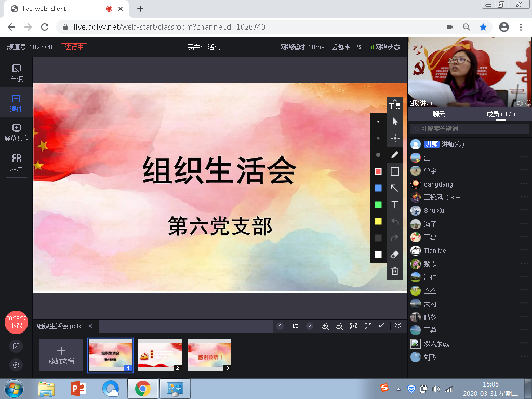
Task: Select the pencil drawing tool
Action: 395,155
